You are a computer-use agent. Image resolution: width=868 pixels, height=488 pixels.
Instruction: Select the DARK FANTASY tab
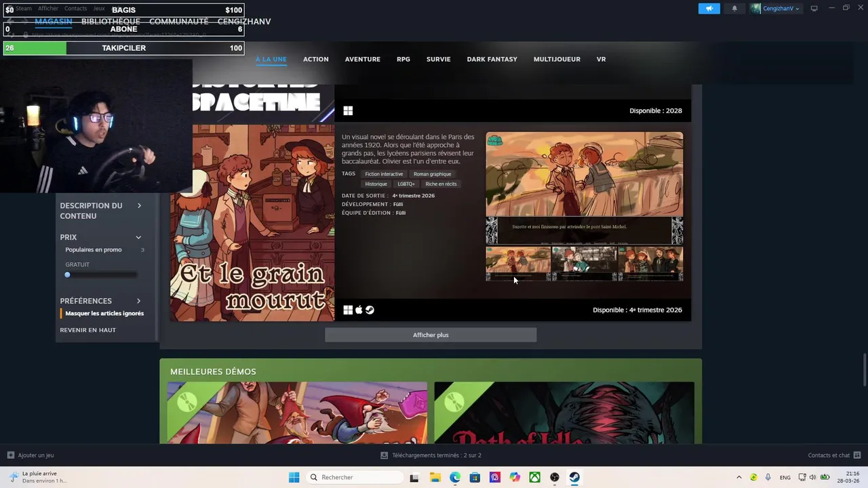(x=492, y=59)
